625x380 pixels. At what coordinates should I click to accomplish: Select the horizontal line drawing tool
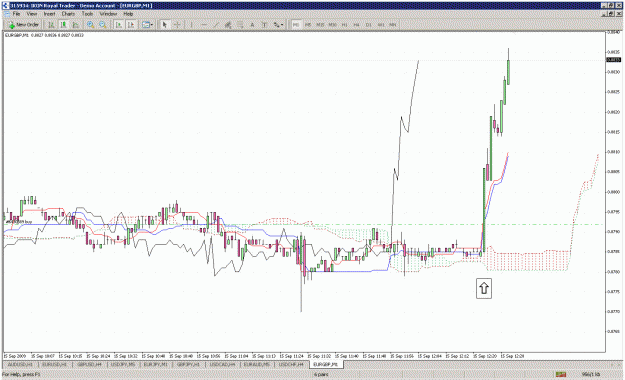point(204,25)
